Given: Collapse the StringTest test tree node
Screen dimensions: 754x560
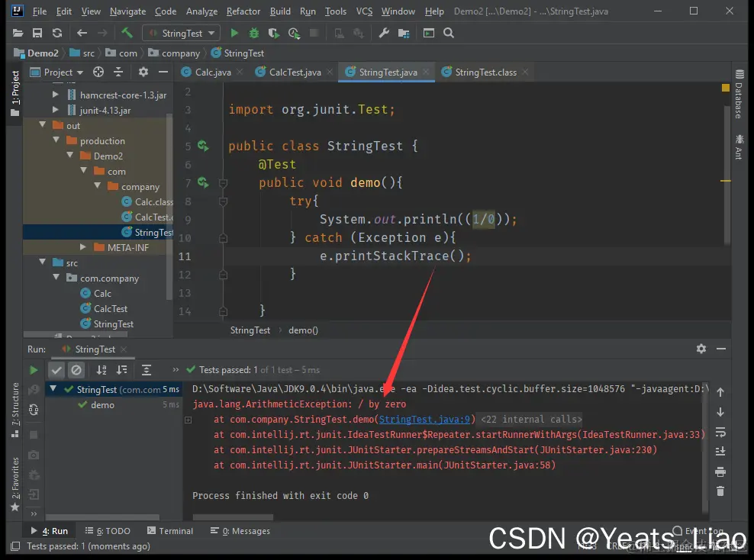Looking at the screenshot, I should tap(53, 389).
